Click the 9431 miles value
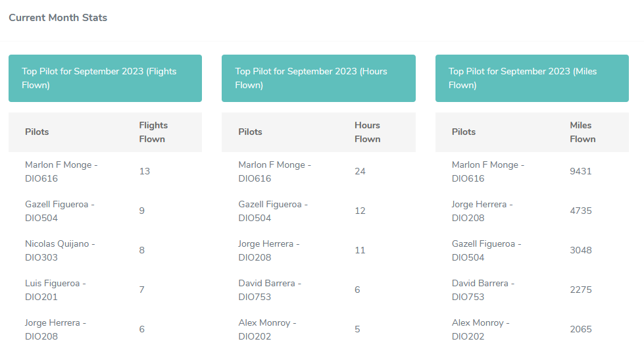Viewport: 644px width, 358px height. (x=581, y=171)
